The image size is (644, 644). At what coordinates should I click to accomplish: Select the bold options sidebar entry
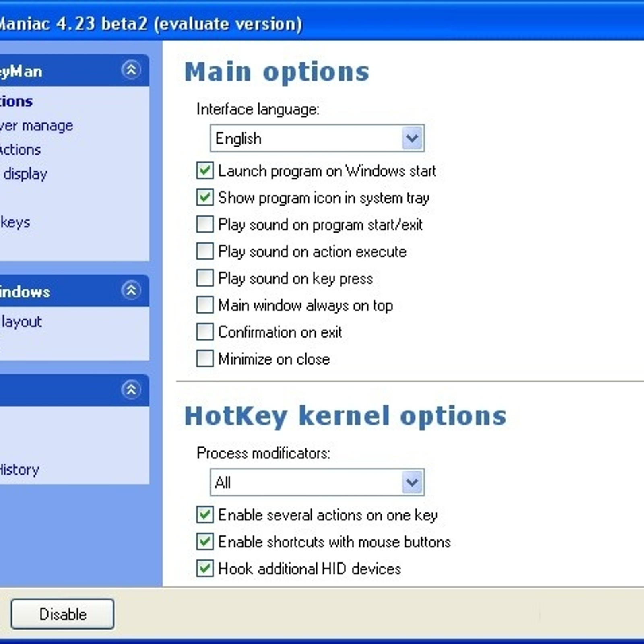[16, 101]
